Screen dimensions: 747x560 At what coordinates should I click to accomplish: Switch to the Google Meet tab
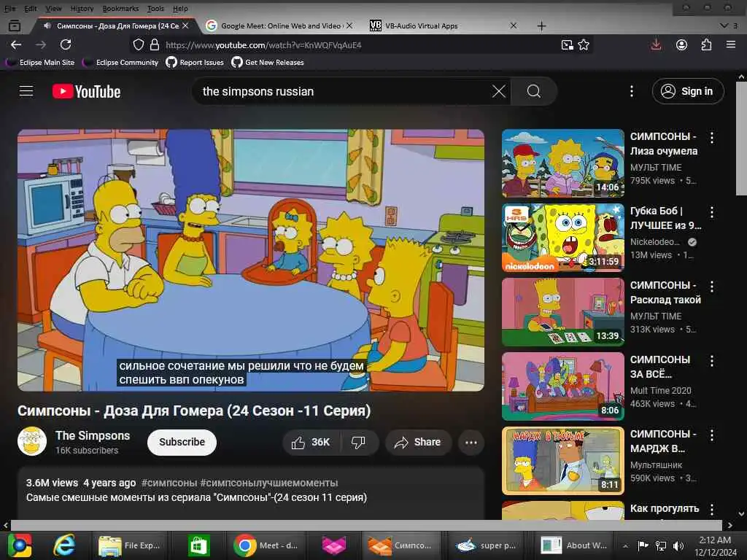(280, 26)
